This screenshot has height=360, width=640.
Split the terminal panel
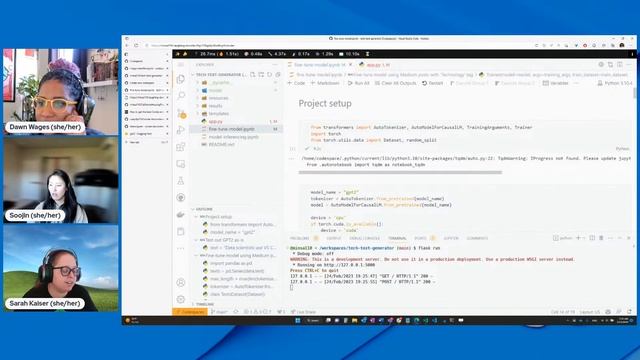592,238
